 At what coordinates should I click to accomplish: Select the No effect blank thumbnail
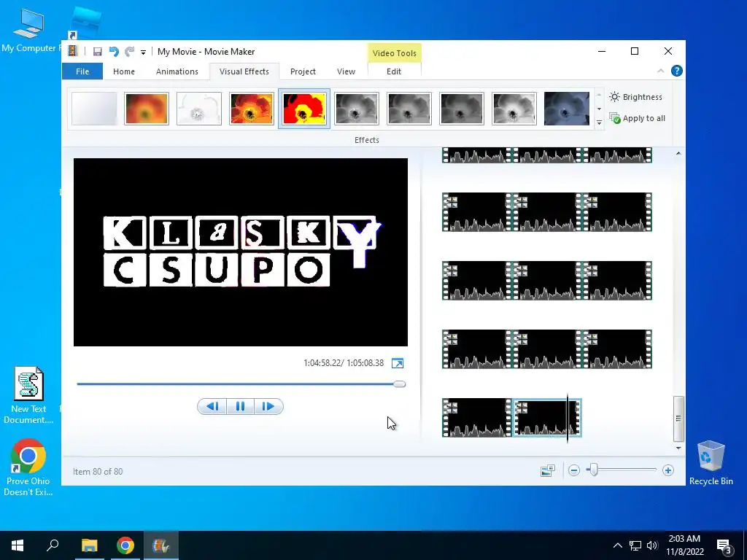[x=94, y=109]
